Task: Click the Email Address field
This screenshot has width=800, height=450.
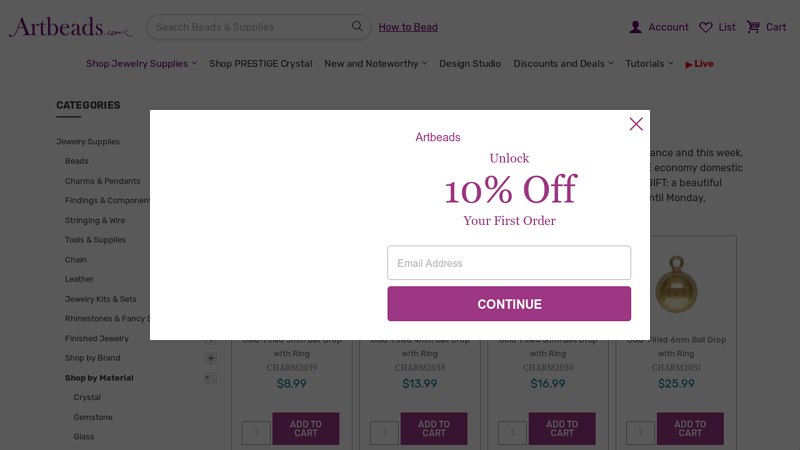Action: [509, 263]
